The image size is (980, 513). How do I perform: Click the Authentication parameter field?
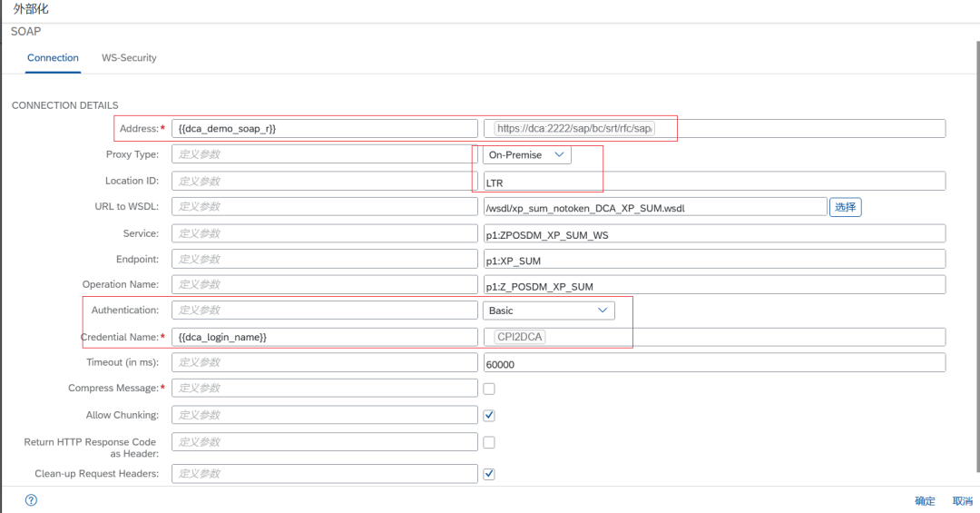pyautogui.click(x=324, y=311)
